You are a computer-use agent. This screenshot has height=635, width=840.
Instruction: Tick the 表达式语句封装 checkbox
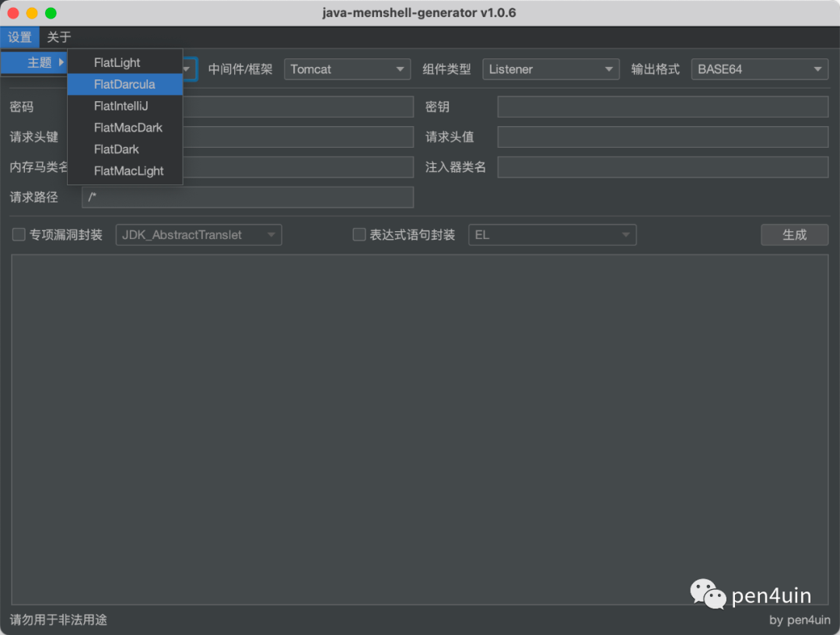[359, 235]
